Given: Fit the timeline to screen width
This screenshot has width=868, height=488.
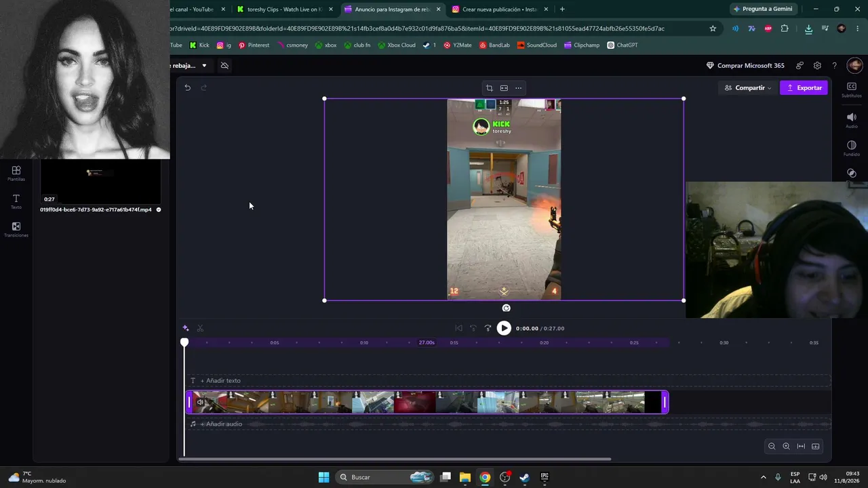Looking at the screenshot, I should pyautogui.click(x=801, y=446).
